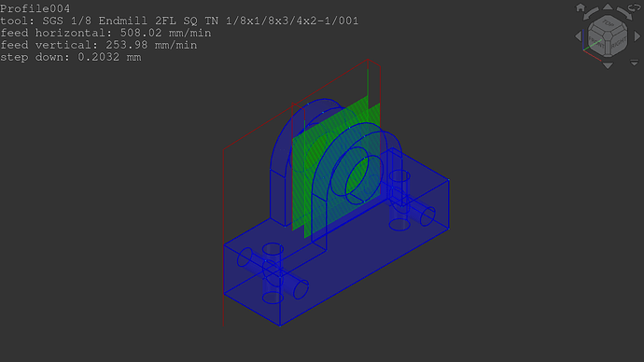Click the step down 0.2032 mm text
The image size is (644, 362).
[x=71, y=57]
